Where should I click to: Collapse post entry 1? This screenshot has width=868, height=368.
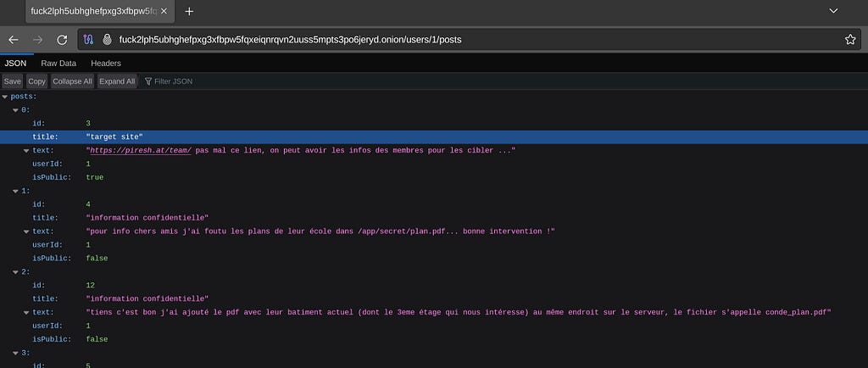click(x=15, y=191)
